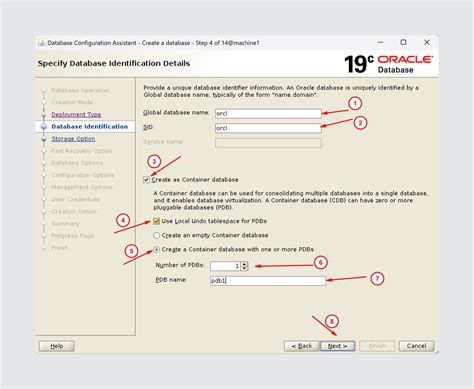Click Configuration Options step
Viewport: 474px width, 389px height.
click(83, 175)
